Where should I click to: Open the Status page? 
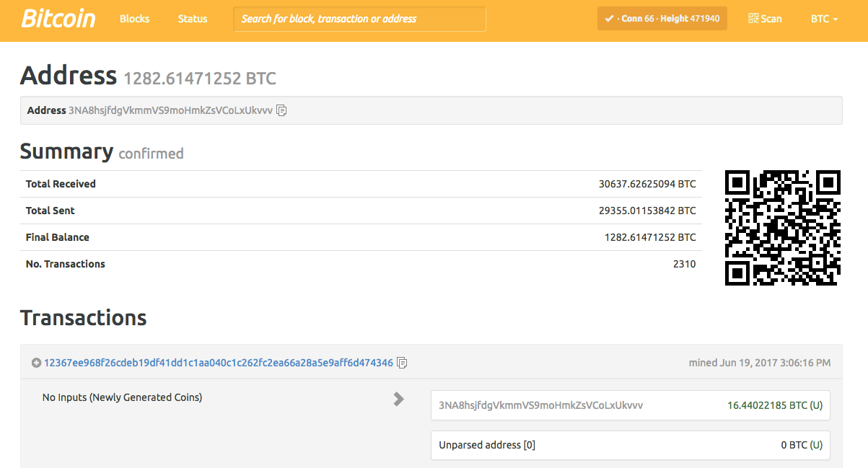tap(193, 19)
